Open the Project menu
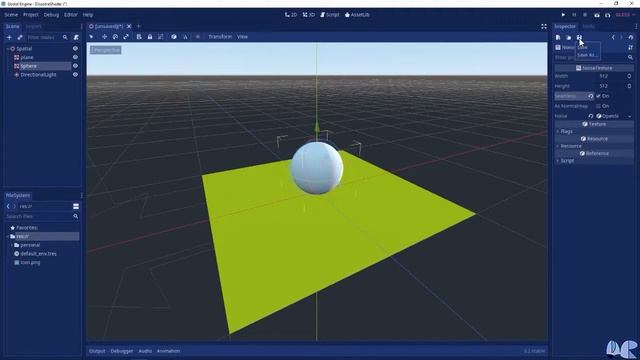The image size is (640, 360). pos(31,15)
